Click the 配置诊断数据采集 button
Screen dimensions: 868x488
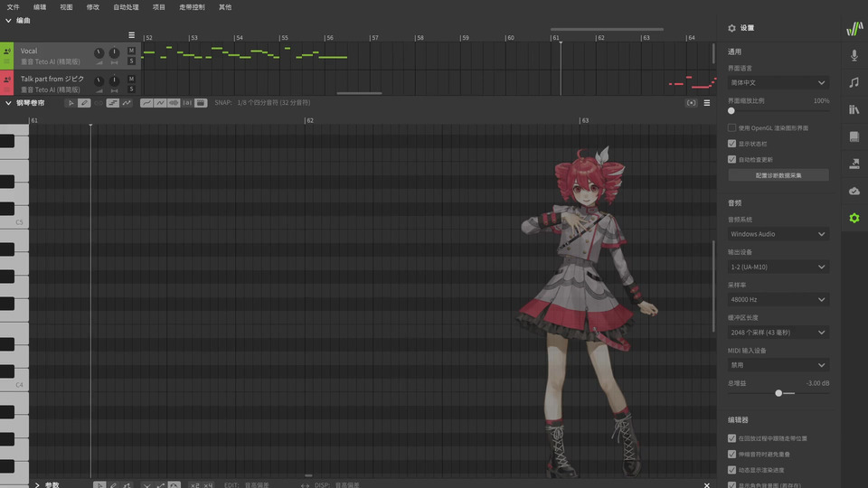[x=778, y=175]
